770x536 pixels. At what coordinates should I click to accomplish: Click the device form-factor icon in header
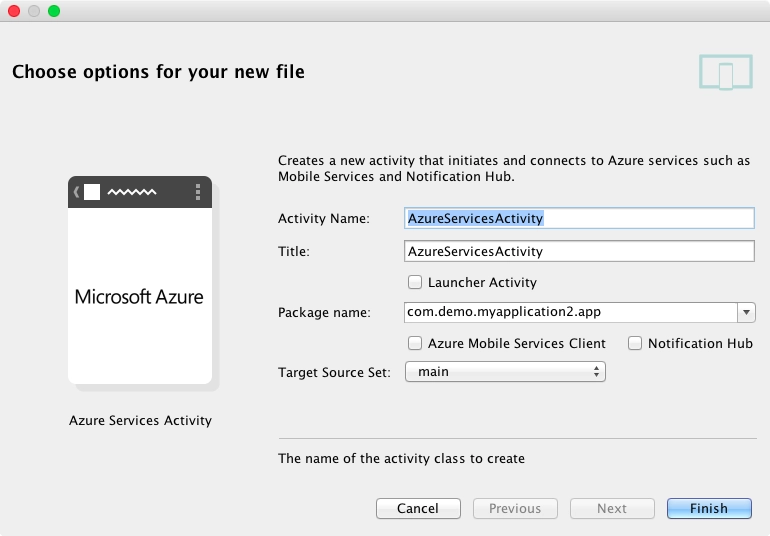pyautogui.click(x=726, y=72)
